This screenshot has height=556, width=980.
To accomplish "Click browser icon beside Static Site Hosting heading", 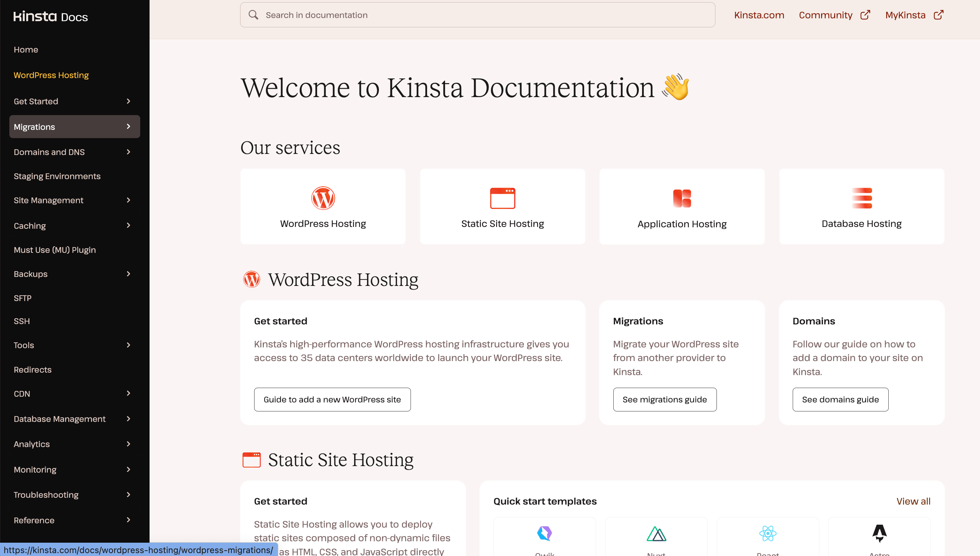I will pyautogui.click(x=252, y=460).
